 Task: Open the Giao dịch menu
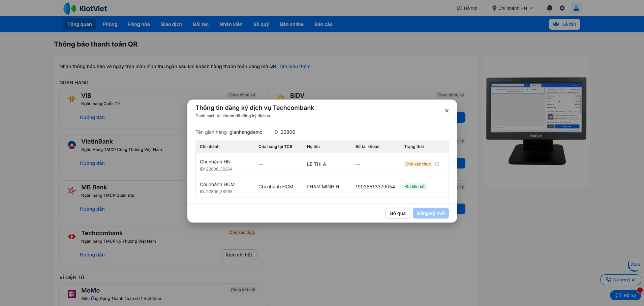pyautogui.click(x=171, y=24)
